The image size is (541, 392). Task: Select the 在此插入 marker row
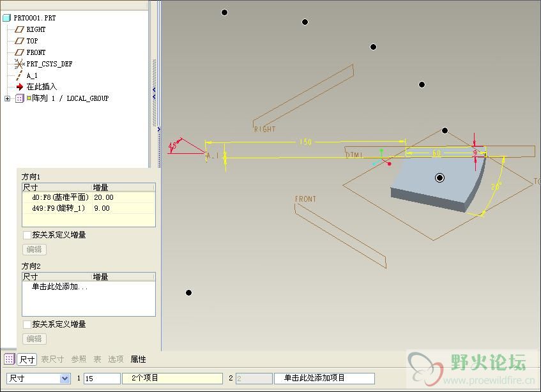(x=42, y=87)
